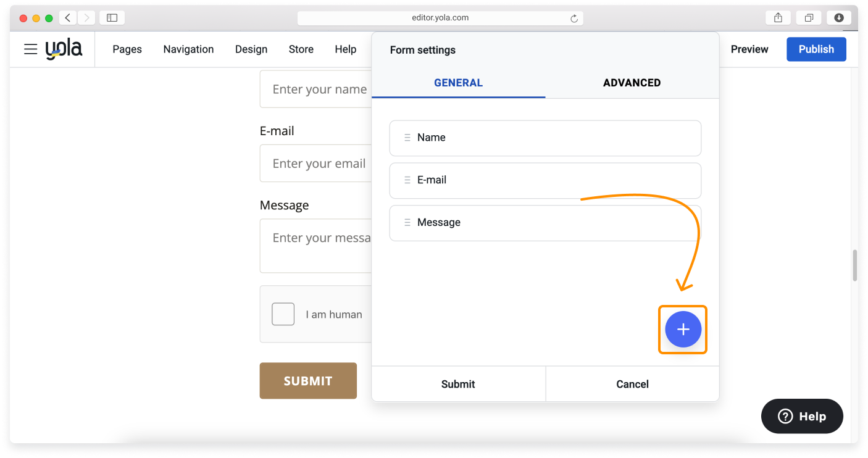
Task: Open the hamburger menu icon
Action: tap(31, 49)
